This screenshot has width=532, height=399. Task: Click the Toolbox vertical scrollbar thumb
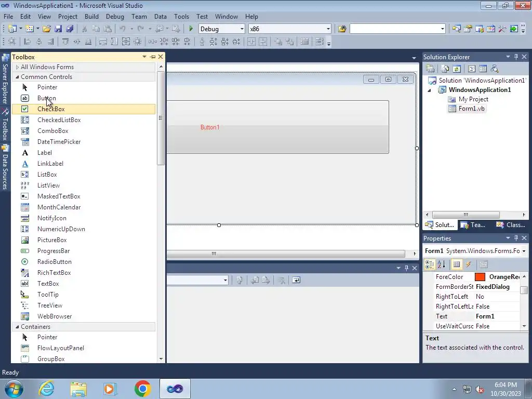point(161,118)
